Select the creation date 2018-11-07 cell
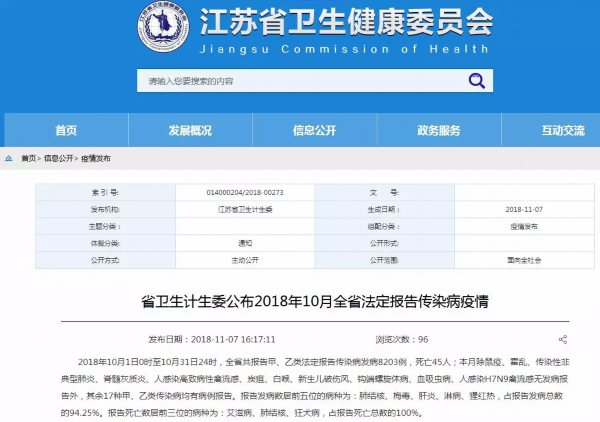This screenshot has height=422, width=600. tap(524, 210)
